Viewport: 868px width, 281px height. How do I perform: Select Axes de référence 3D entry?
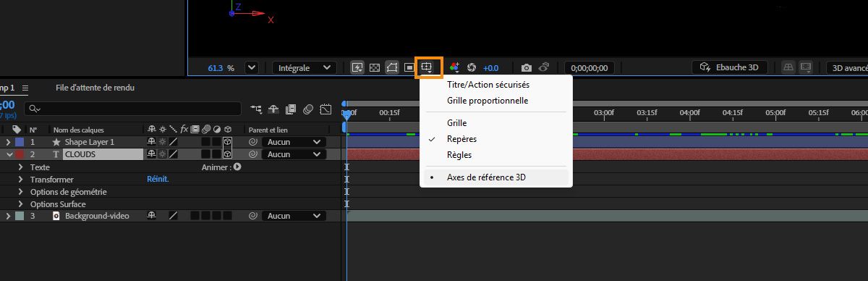click(495, 177)
